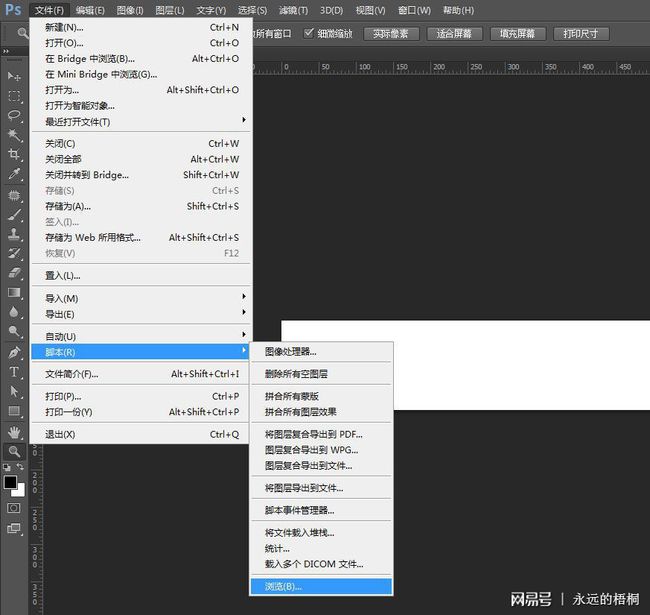The width and height of the screenshot is (650, 615).
Task: Click zoom tool preset icon in options bar
Action: coord(23,33)
